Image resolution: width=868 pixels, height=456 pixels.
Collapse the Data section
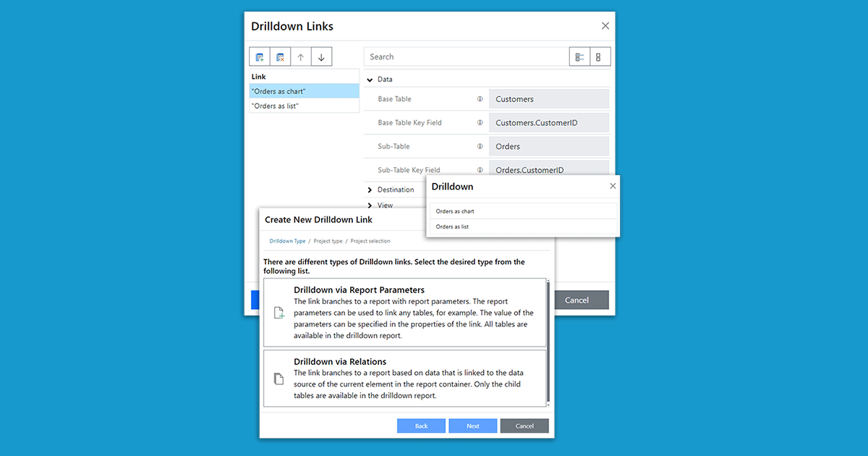point(370,80)
